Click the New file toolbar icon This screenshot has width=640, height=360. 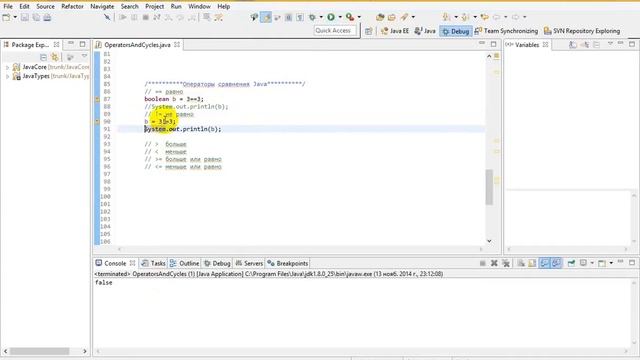[x=6, y=17]
